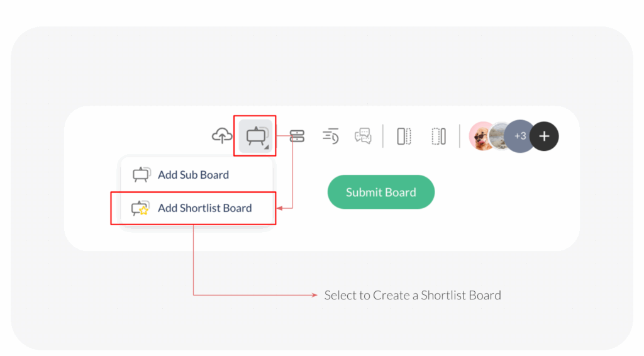Select Add Shortlist Board menu item
Viewport: 644px width, 356px height.
point(204,208)
